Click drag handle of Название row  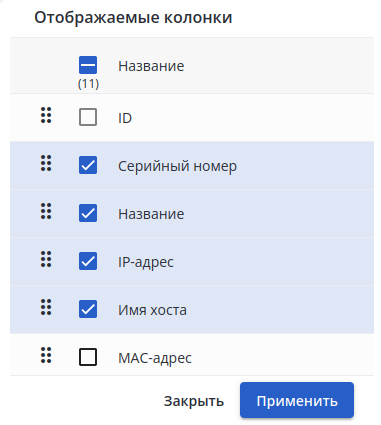(46, 211)
